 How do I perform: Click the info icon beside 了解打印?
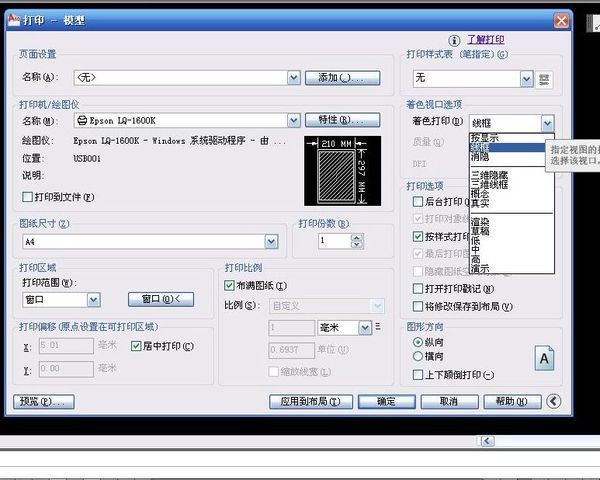(x=454, y=40)
